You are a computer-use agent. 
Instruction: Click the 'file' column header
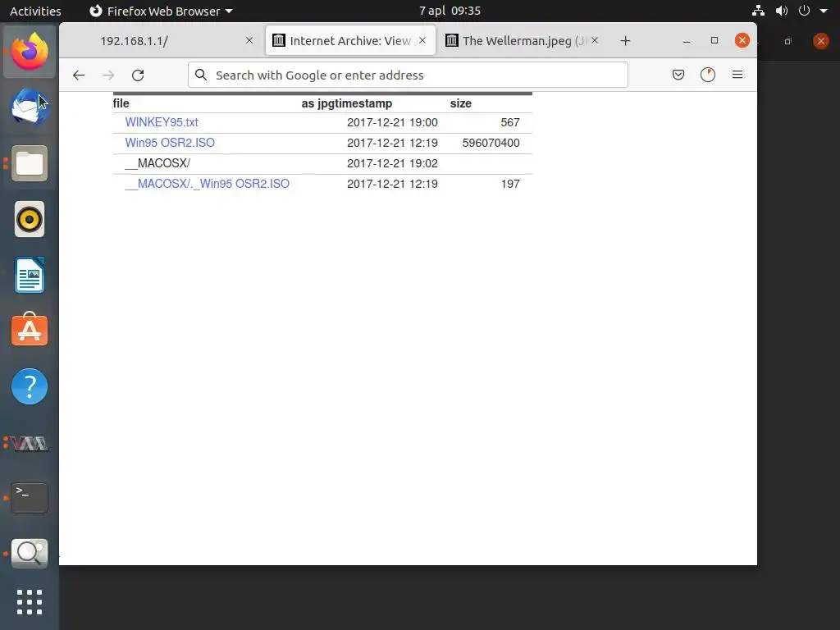pyautogui.click(x=121, y=103)
